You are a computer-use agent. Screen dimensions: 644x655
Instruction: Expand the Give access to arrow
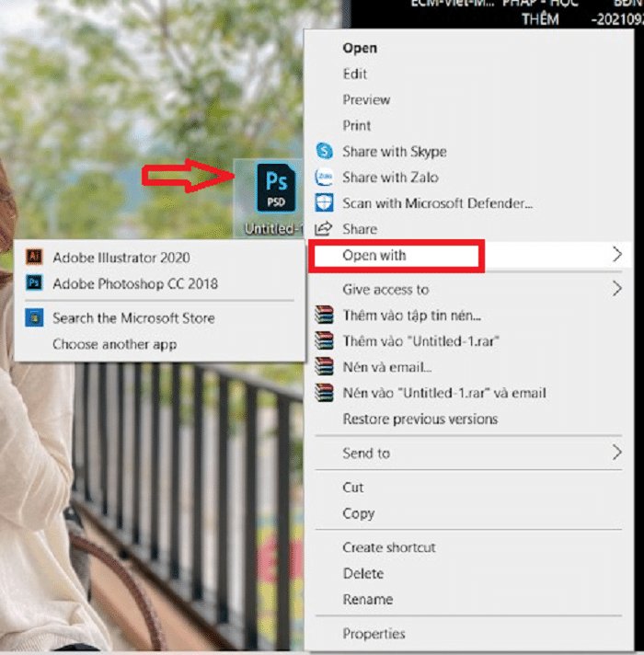coord(616,290)
